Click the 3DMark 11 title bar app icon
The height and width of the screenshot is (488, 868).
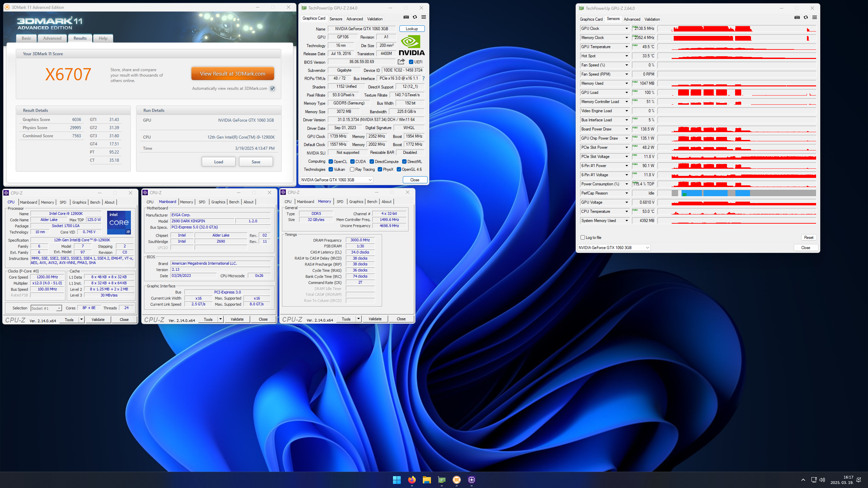pyautogui.click(x=7, y=7)
